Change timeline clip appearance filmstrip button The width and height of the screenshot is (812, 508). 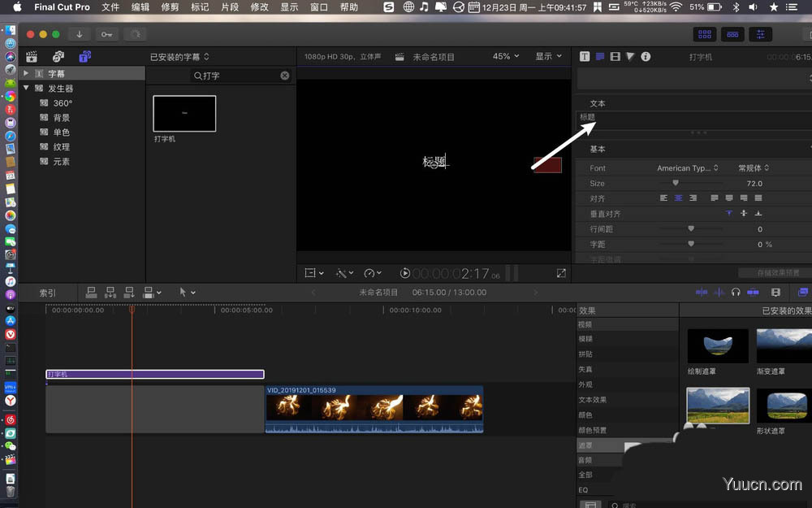tap(775, 293)
